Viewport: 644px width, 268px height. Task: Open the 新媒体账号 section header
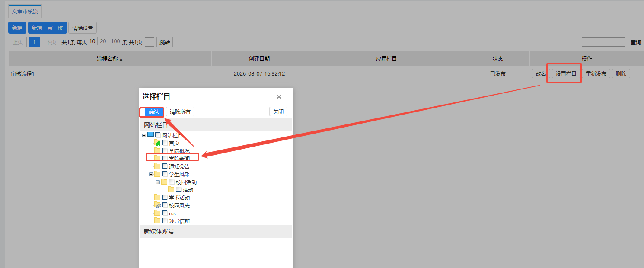tap(216, 231)
